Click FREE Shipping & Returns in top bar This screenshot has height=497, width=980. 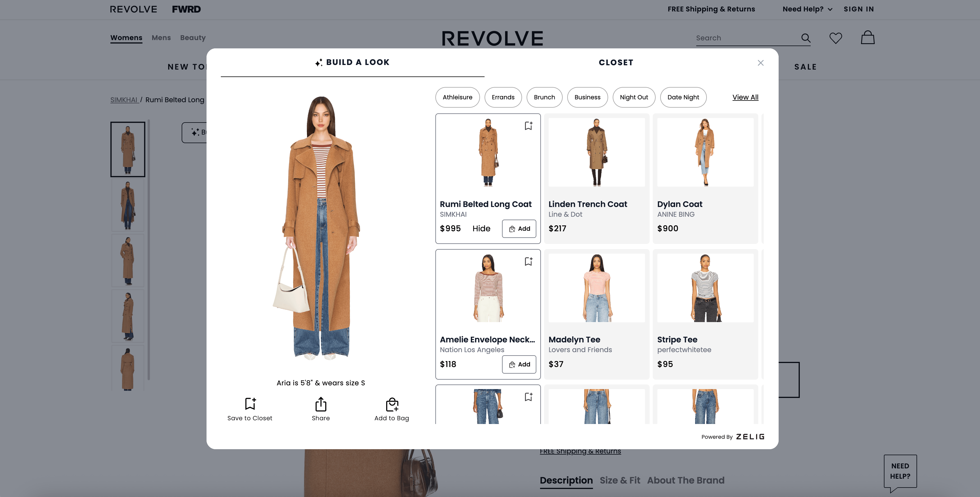pos(711,9)
